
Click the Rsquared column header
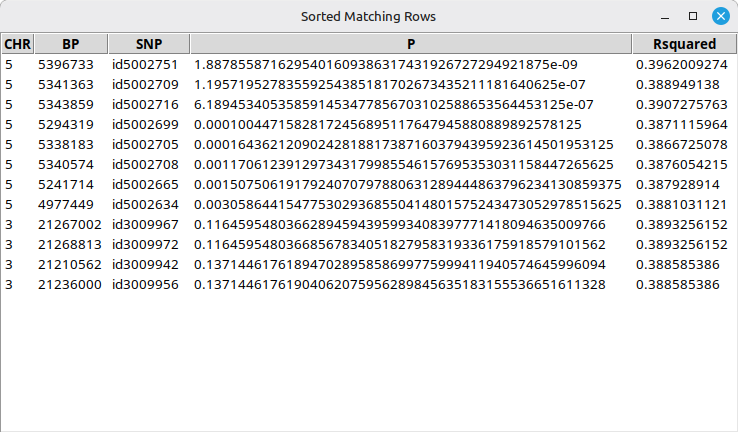click(x=684, y=44)
